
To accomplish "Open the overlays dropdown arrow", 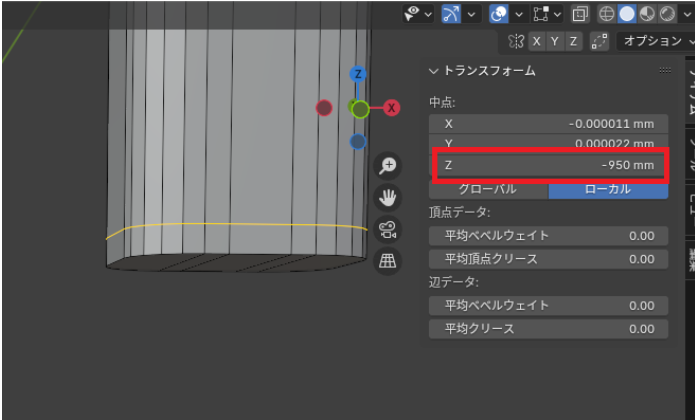I will (520, 14).
